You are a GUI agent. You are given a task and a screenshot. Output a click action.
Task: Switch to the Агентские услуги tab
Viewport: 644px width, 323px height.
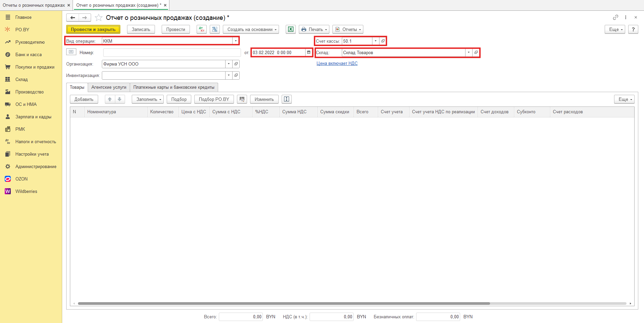(109, 87)
